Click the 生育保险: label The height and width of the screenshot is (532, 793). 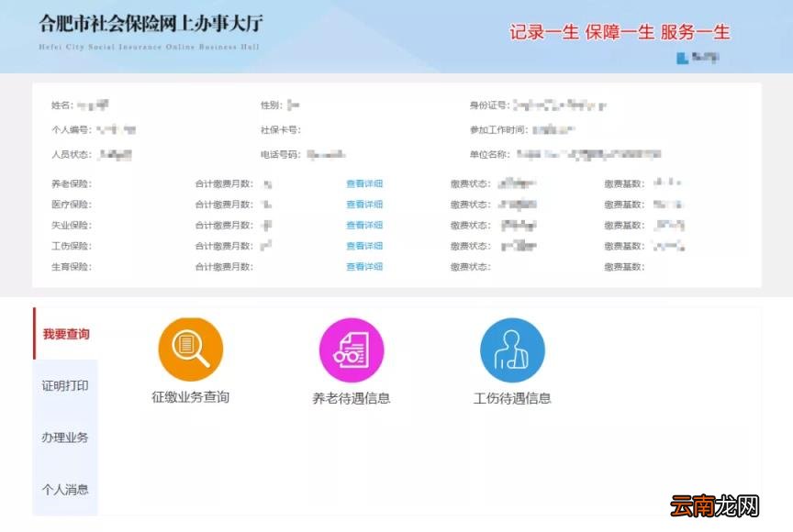pos(72,267)
